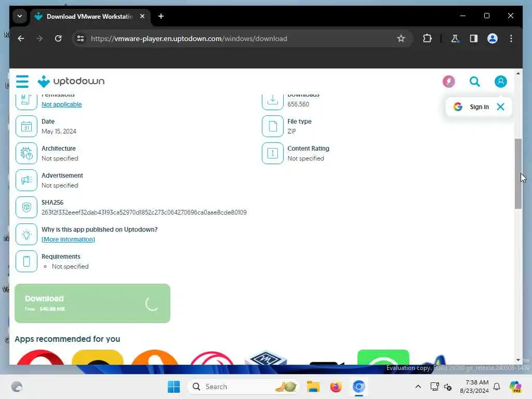532x399 pixels.
Task: Select the SHA256 hash value text
Action: coord(144,212)
